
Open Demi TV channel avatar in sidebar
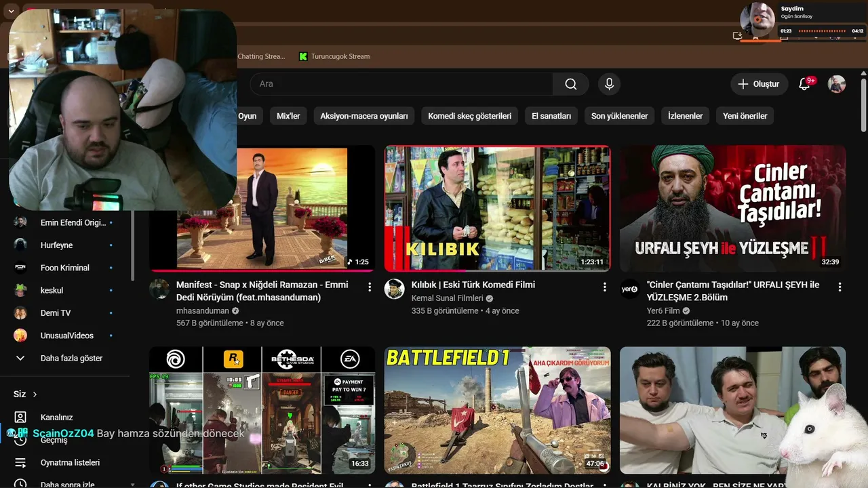click(x=20, y=313)
